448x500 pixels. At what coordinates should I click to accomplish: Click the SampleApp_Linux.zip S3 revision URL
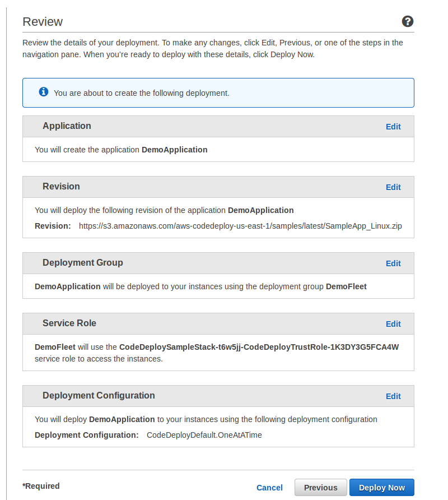(240, 226)
